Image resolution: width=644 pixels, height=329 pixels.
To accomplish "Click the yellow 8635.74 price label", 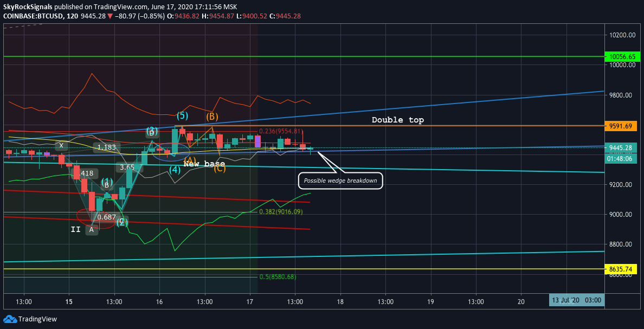I will click(x=621, y=269).
